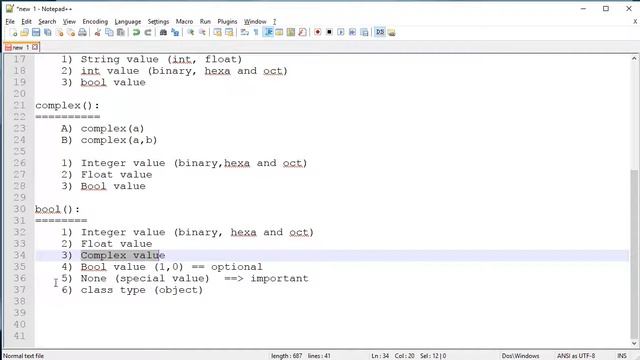Open the Window menu
This screenshot has width=640, height=360.
pyautogui.click(x=255, y=21)
